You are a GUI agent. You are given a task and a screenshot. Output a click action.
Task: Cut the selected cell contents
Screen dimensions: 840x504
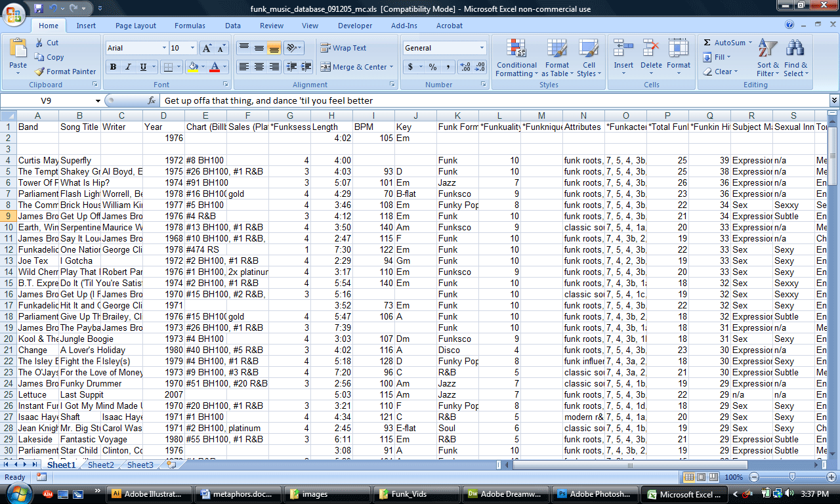tap(47, 43)
